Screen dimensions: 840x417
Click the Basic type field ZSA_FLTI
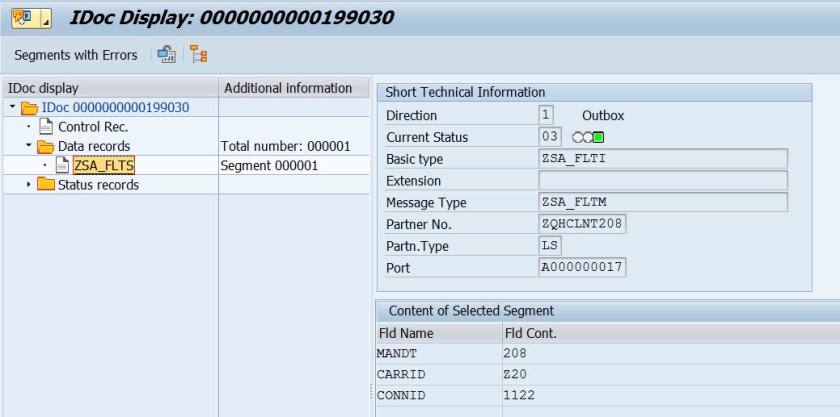click(663, 159)
